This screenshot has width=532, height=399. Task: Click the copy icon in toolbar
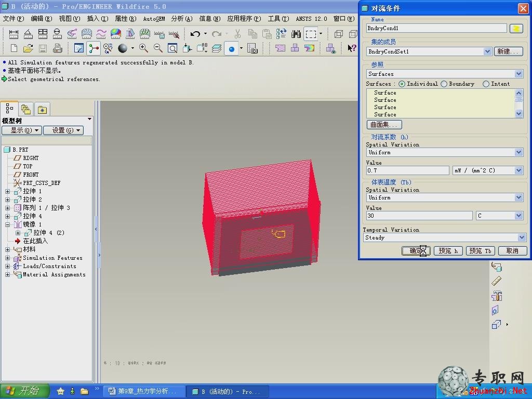(252, 34)
